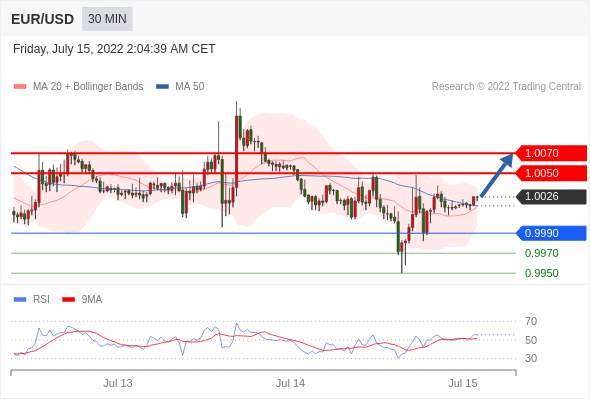
Task: Click the 30 MIN timeframe badge
Action: click(107, 19)
